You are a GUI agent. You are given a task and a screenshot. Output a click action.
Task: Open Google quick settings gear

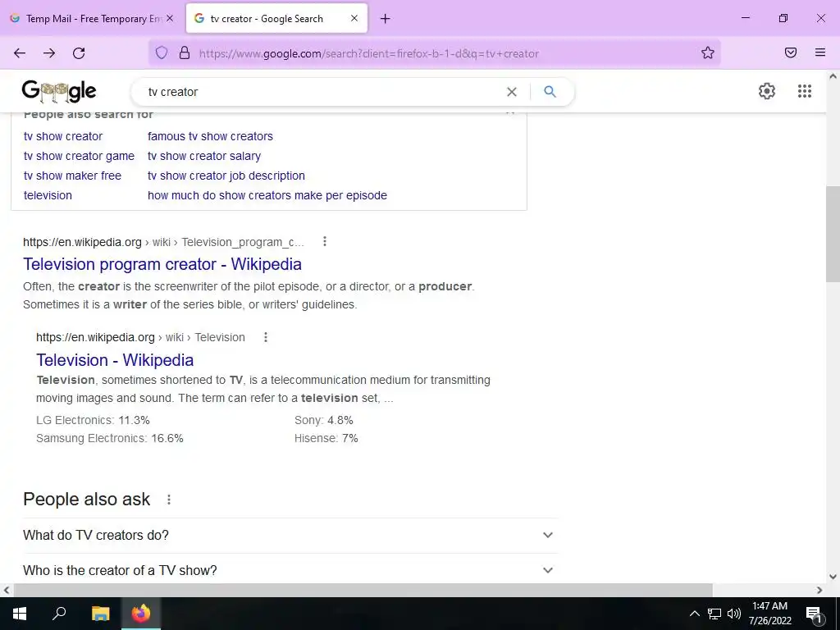pos(767,91)
